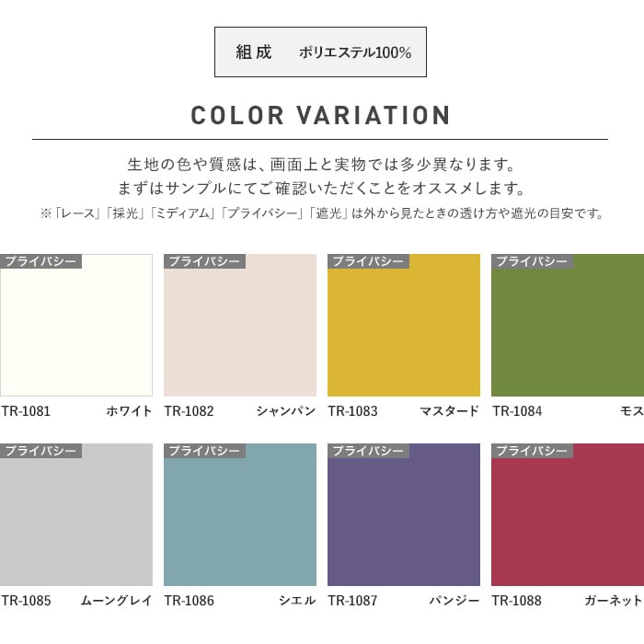This screenshot has width=644, height=644.
Task: Click the プライバシー tag on シエル swatch
Action: 204,451
